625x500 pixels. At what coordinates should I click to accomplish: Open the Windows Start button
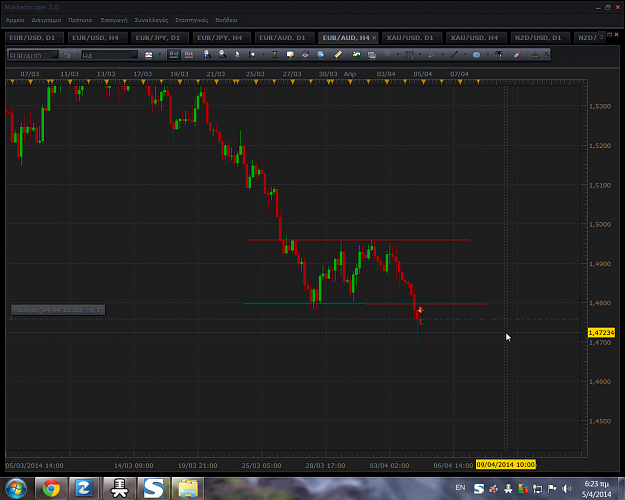16,488
